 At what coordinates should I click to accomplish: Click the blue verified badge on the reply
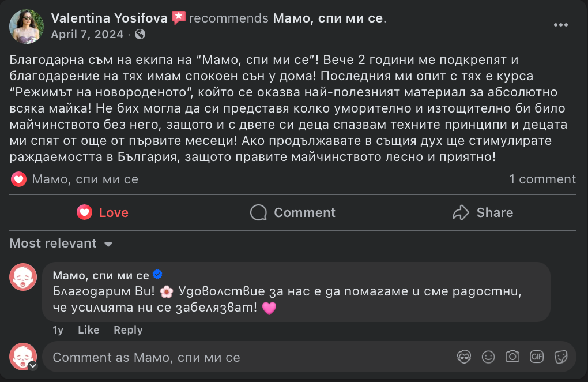point(157,275)
